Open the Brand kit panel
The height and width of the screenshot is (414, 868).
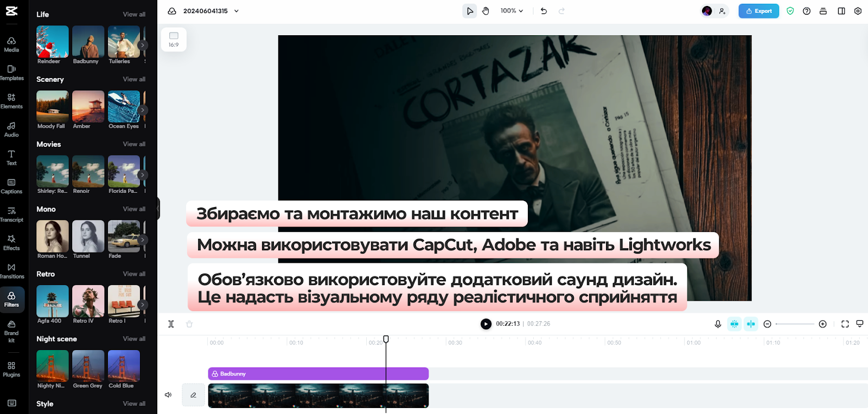[11, 332]
